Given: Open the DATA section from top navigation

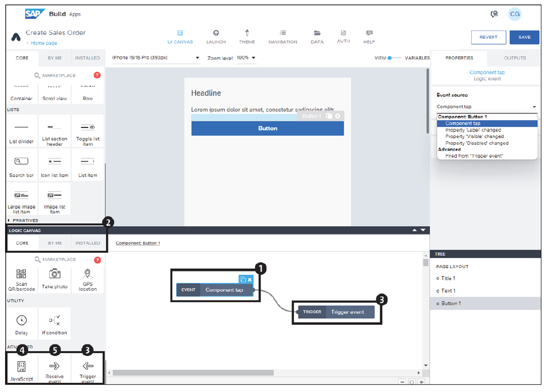Looking at the screenshot, I should pyautogui.click(x=317, y=37).
